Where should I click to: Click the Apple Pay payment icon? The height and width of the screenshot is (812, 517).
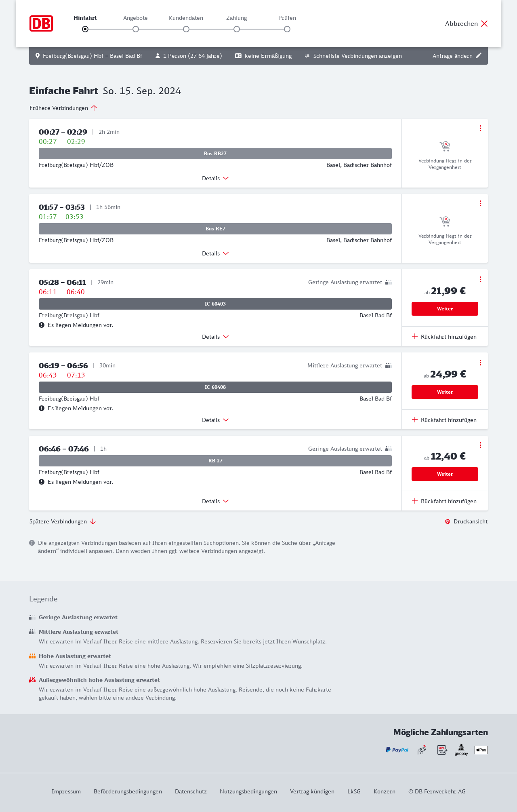coord(481,750)
